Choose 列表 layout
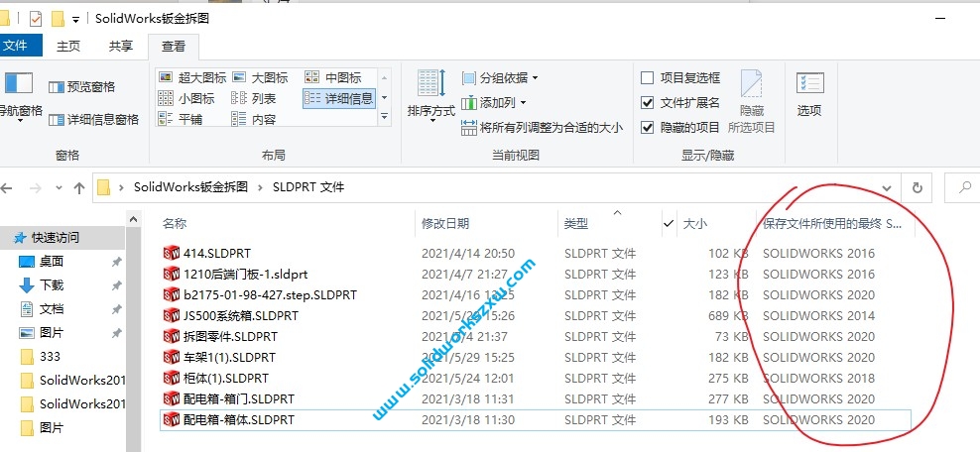Screen dimensions: 980x452 [x=254, y=98]
